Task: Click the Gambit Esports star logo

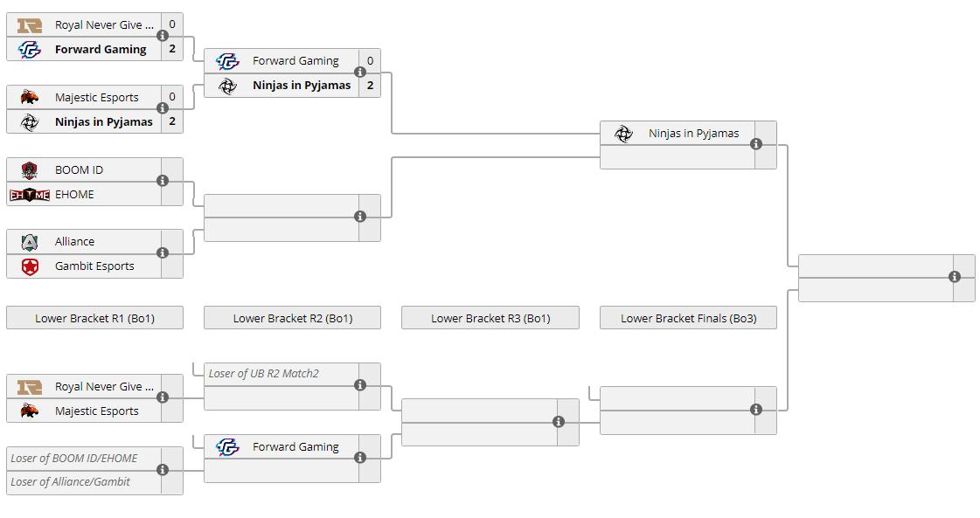Action: coord(30,266)
